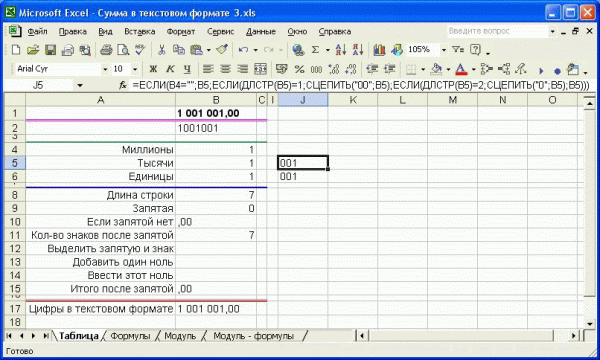Click the Save floppy disk icon

pos(51,50)
